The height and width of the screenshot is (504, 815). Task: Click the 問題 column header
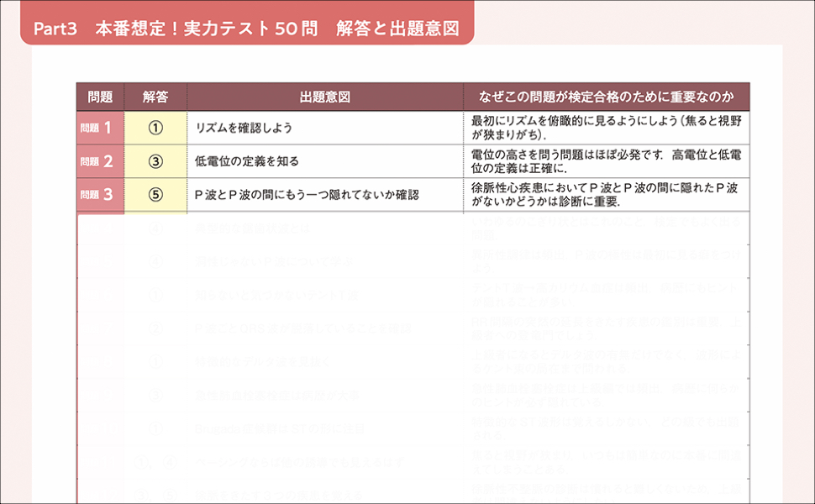[100, 97]
